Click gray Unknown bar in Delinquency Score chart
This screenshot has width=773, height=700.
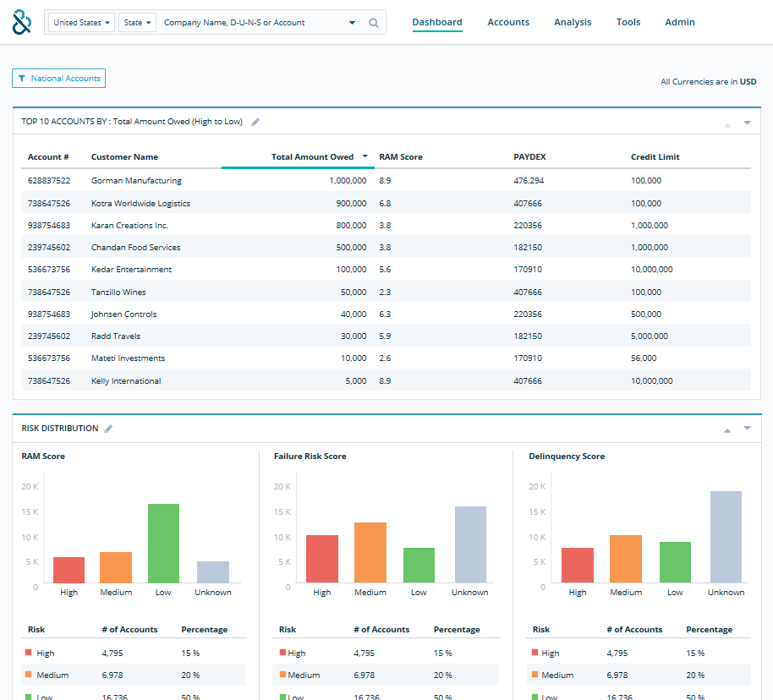726,537
